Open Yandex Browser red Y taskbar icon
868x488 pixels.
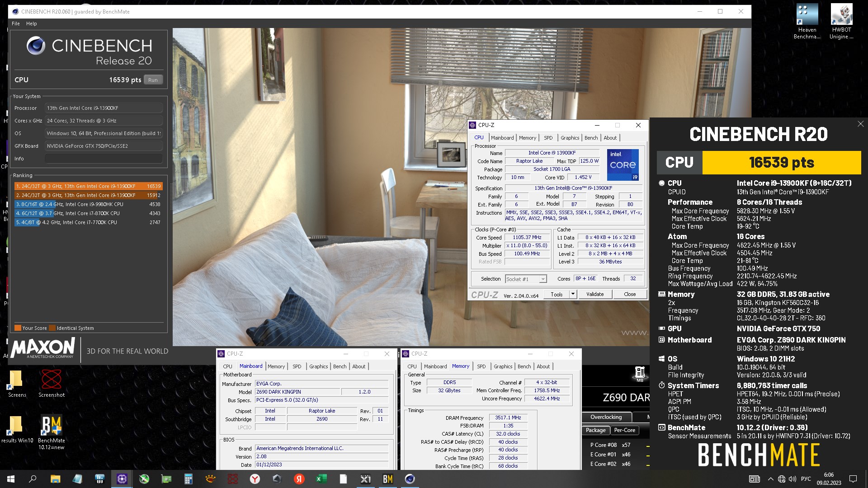(x=255, y=479)
